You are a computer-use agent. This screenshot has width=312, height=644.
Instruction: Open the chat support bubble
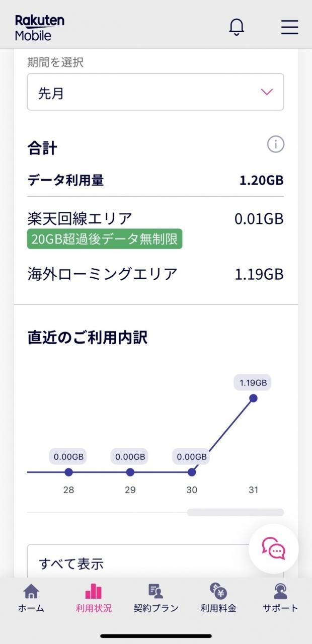point(273,548)
